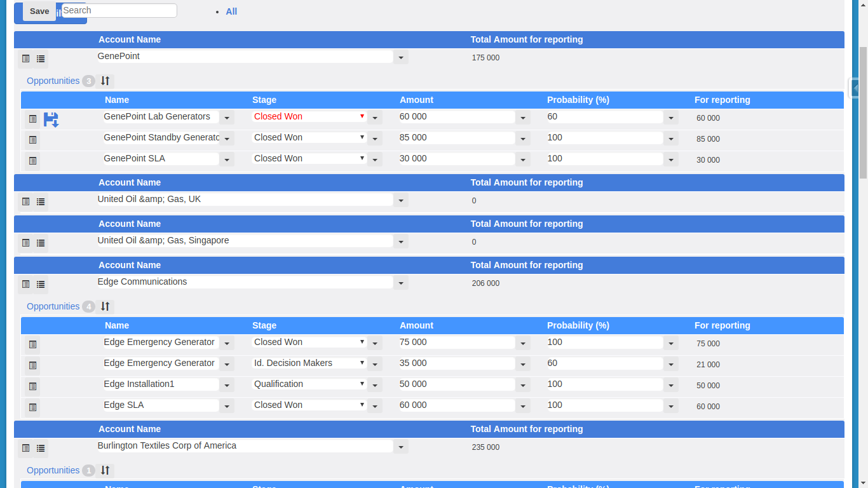This screenshot has height=488, width=868.
Task: Click into the Search field
Action: click(x=119, y=10)
